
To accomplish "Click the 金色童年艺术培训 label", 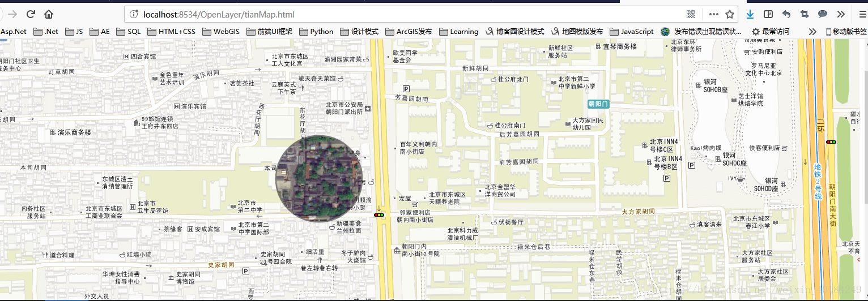I will 172,78.
